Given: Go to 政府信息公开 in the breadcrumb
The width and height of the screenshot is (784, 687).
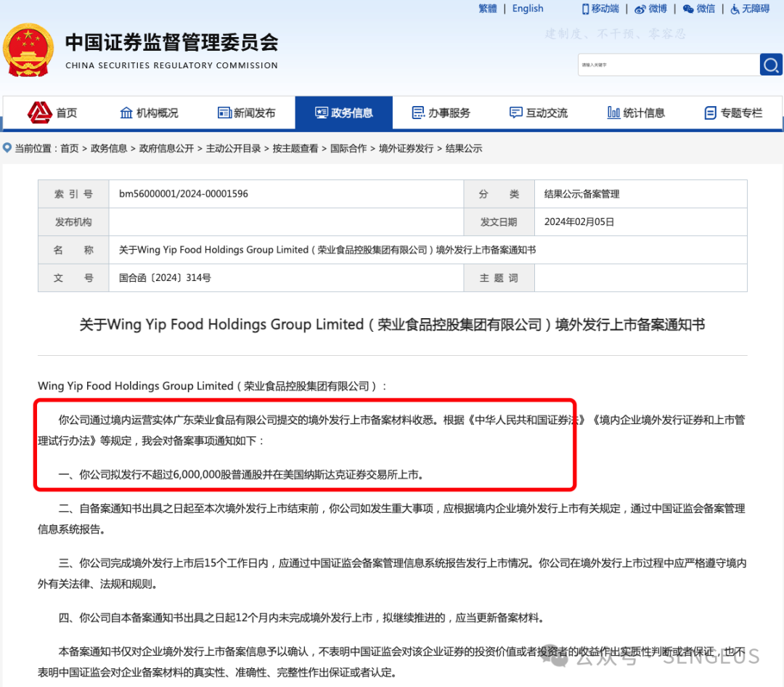Looking at the screenshot, I should [x=166, y=148].
